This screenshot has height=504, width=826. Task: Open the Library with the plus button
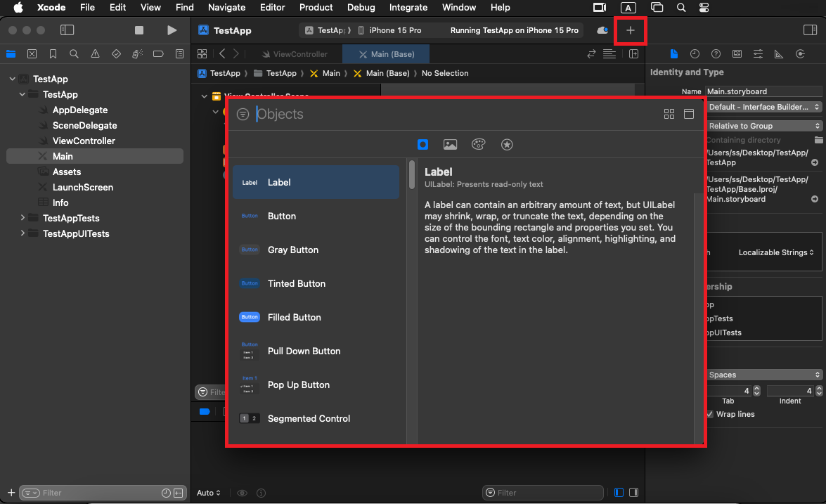click(630, 30)
